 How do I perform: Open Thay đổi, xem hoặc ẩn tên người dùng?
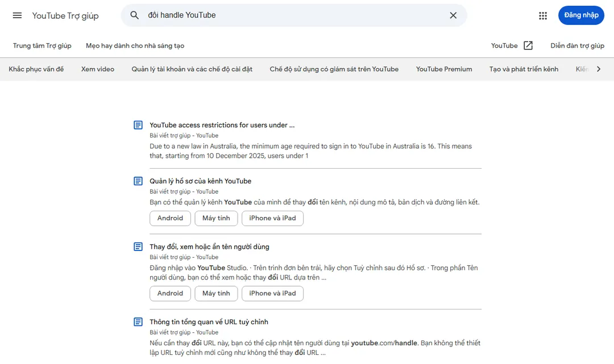point(209,246)
